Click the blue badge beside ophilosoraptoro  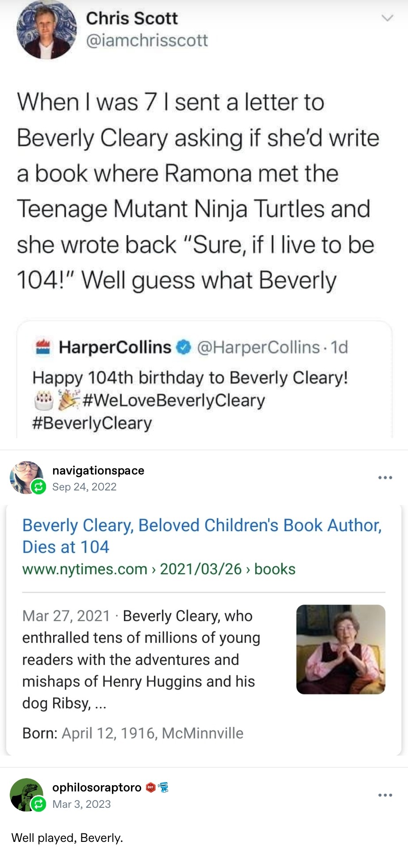click(x=163, y=788)
